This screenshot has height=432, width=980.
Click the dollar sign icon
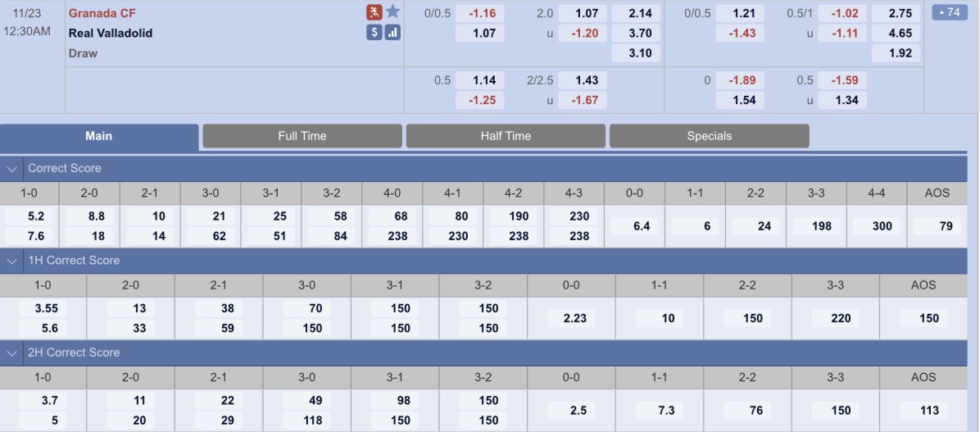pos(374,33)
